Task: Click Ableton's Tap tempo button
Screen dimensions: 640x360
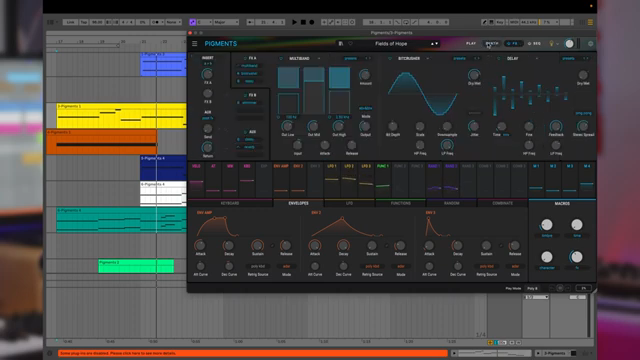Action: point(84,22)
